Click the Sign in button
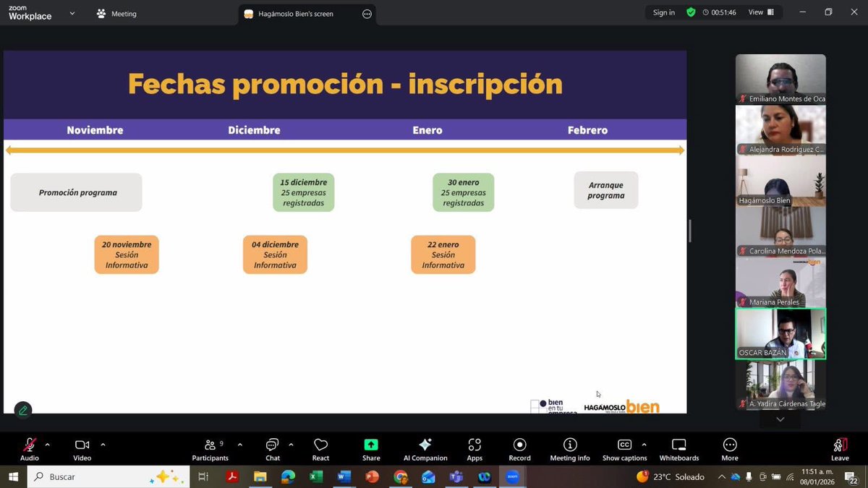 click(x=663, y=12)
